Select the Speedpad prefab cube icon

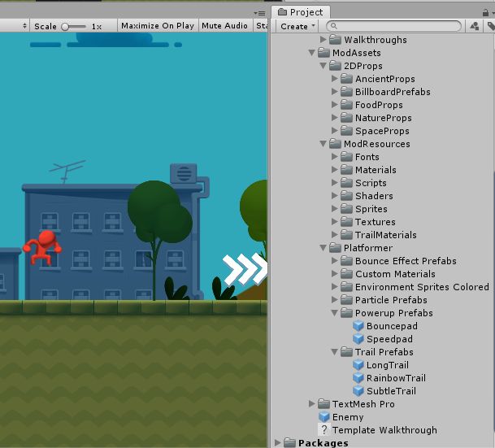358,339
